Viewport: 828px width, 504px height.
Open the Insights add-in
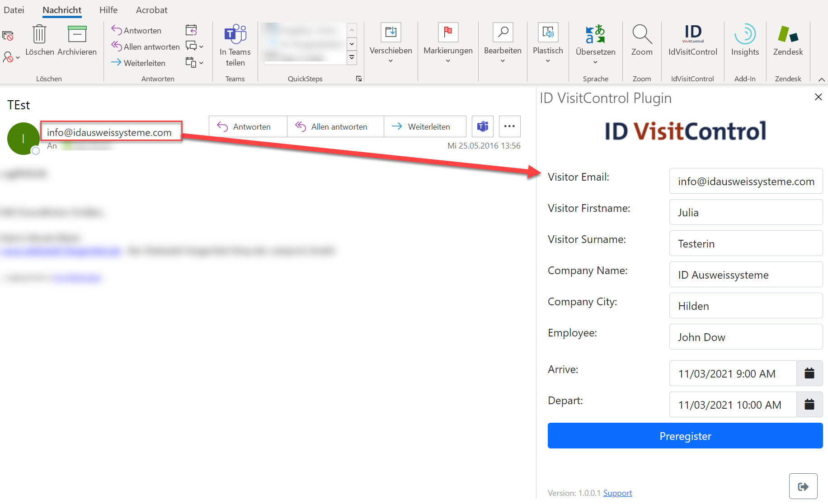tap(745, 40)
